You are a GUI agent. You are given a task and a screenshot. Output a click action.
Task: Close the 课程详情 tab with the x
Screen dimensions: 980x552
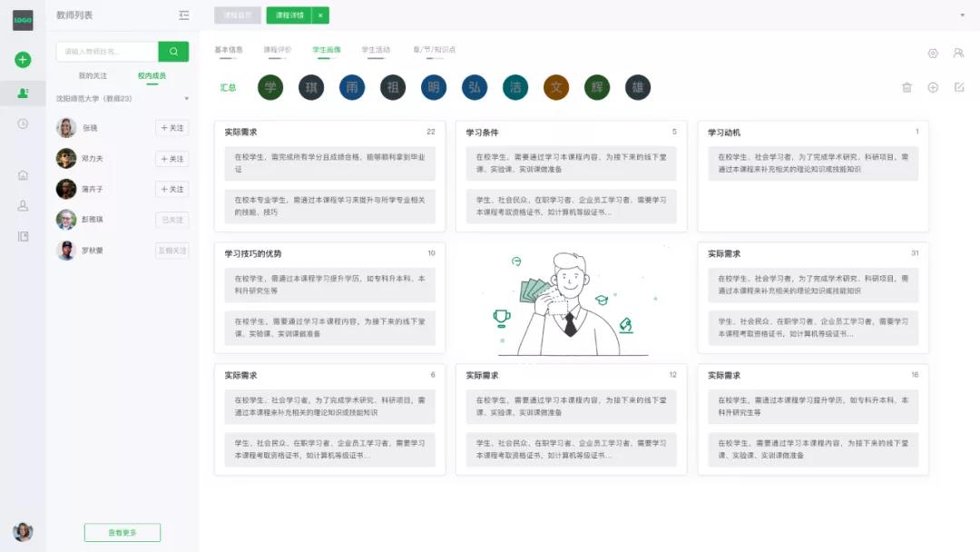[x=320, y=15]
